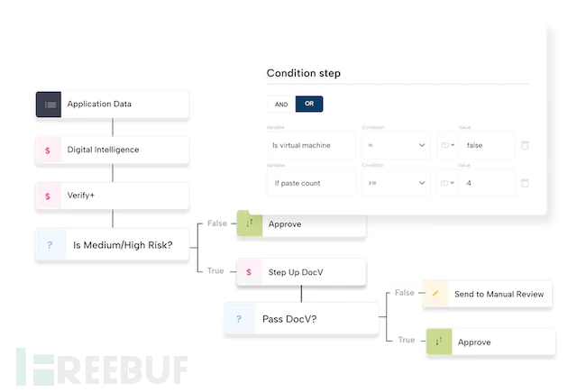This screenshot has width=586, height=392.
Task: Select the OR logic toggle
Action: tap(308, 105)
